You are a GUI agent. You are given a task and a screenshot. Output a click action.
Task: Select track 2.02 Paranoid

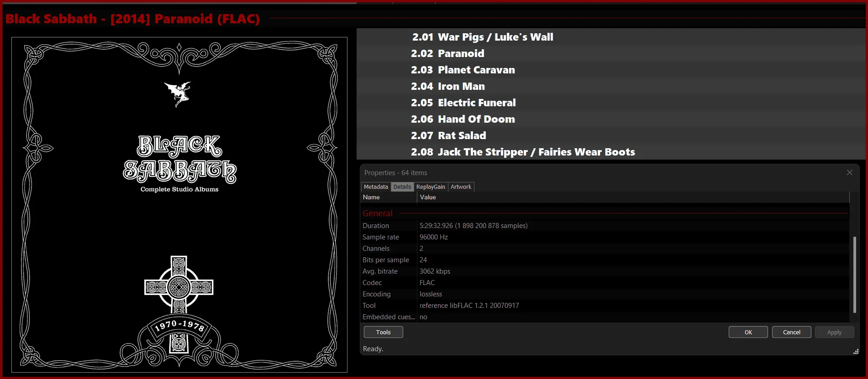point(611,53)
